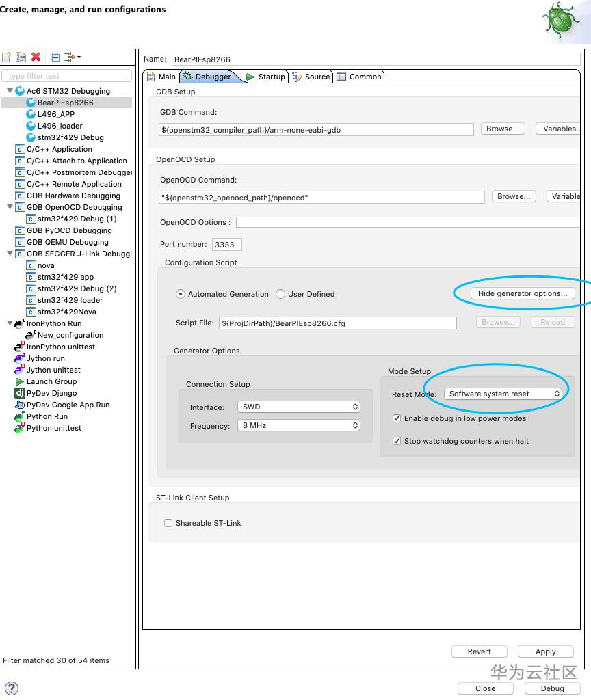Open the Interface SWD dropdown

coord(299,407)
